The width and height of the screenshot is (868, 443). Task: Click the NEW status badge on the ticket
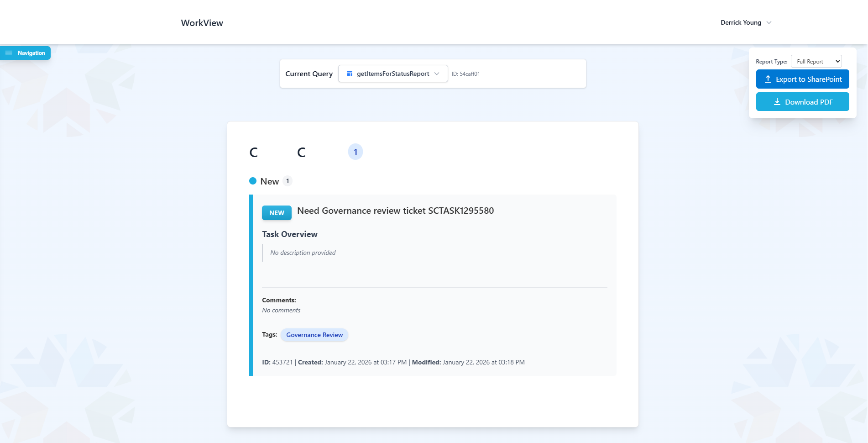tap(277, 213)
